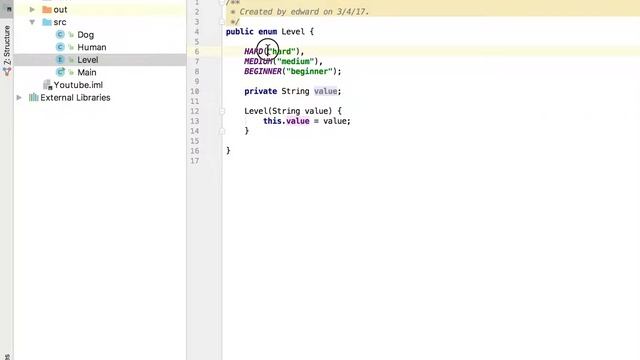This screenshot has width=640, height=360.
Task: Expand the out folder arrow
Action: tap(32, 9)
